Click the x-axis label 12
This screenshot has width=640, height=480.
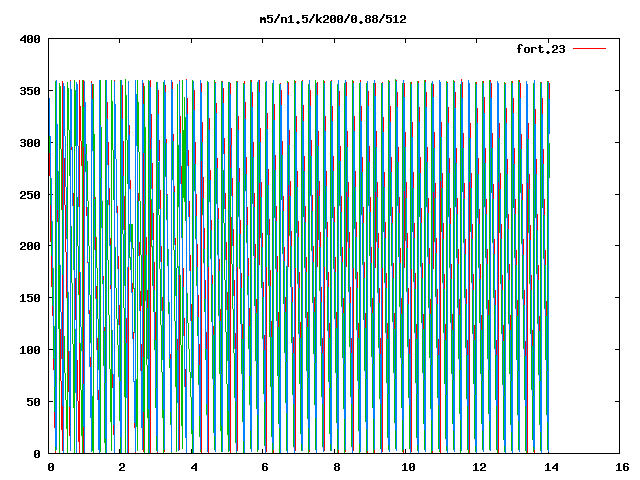[480, 467]
